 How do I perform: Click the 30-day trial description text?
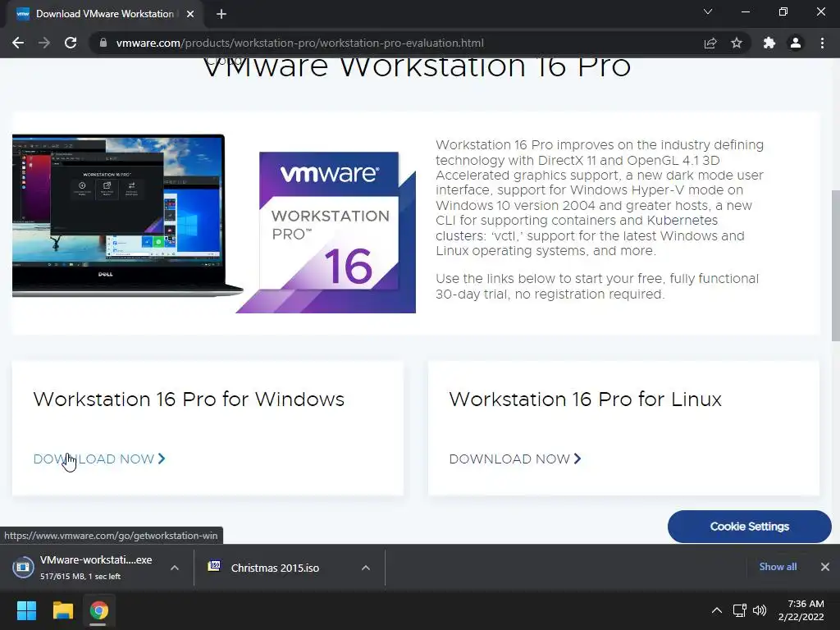[597, 286]
